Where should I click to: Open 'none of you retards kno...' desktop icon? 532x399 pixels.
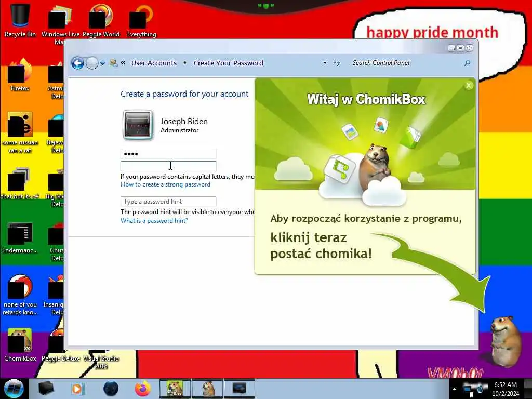20,295
